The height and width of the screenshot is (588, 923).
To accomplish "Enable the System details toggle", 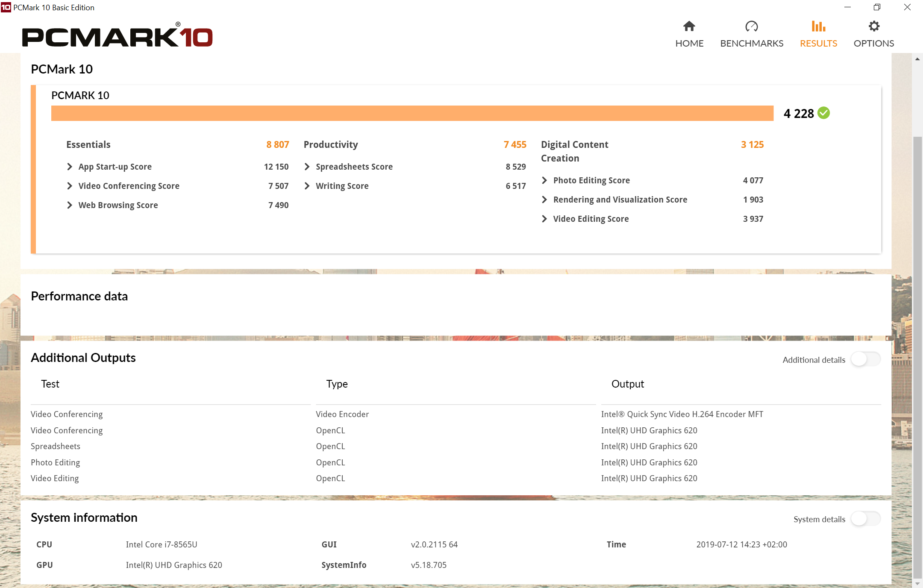I will (865, 519).
